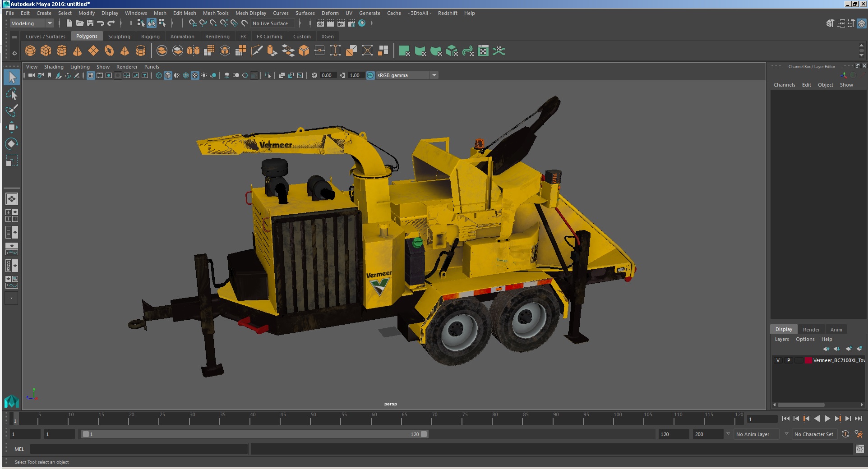The image size is (868, 469).
Task: Open the No Character Set dropdown
Action: pyautogui.click(x=814, y=434)
